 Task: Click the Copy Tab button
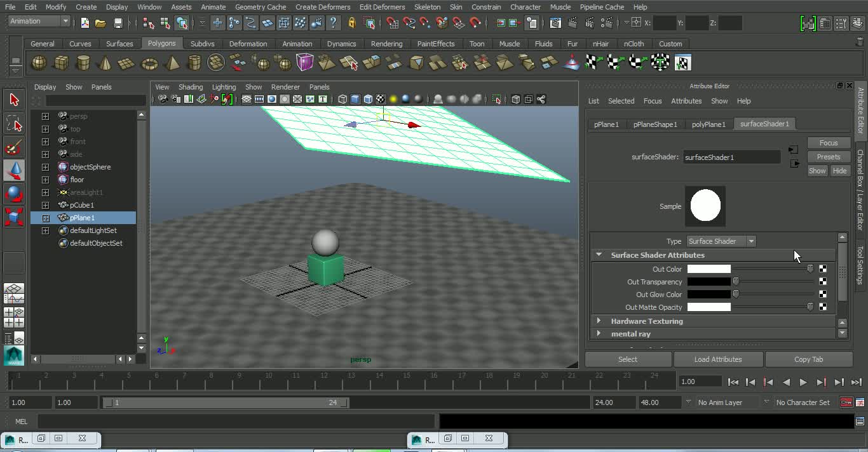click(808, 359)
